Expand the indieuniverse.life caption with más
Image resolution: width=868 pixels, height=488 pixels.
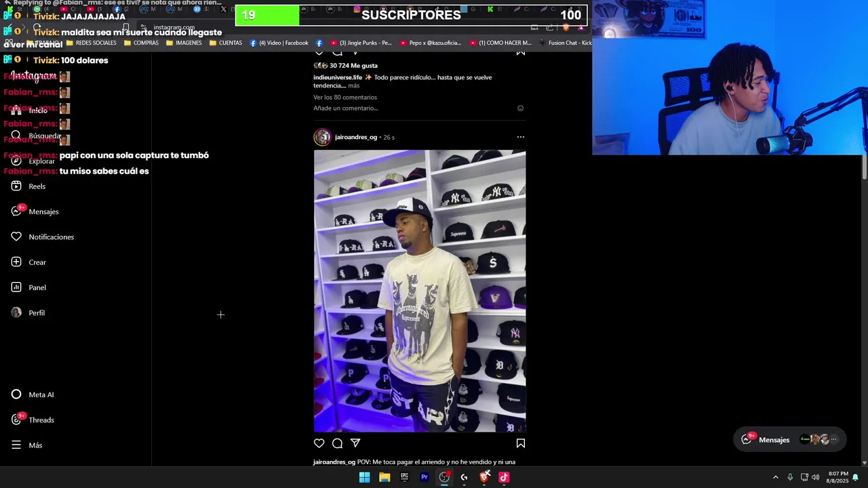[x=354, y=86]
